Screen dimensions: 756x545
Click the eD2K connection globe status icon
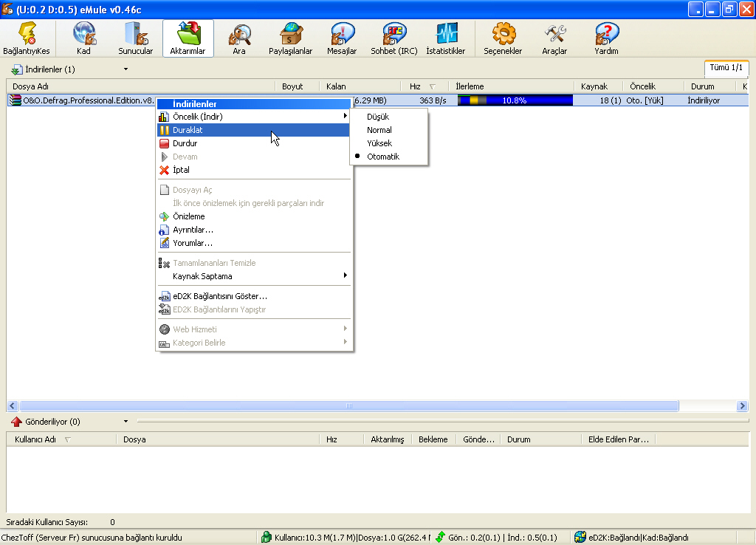point(580,537)
